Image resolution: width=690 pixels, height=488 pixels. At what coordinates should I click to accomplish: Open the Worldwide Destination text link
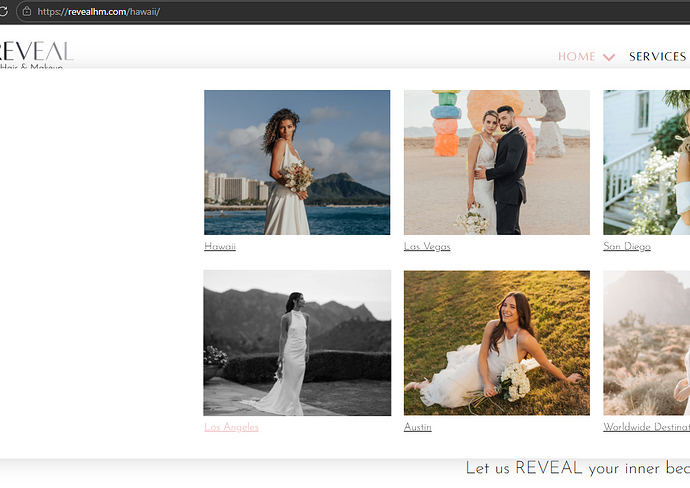click(x=646, y=427)
